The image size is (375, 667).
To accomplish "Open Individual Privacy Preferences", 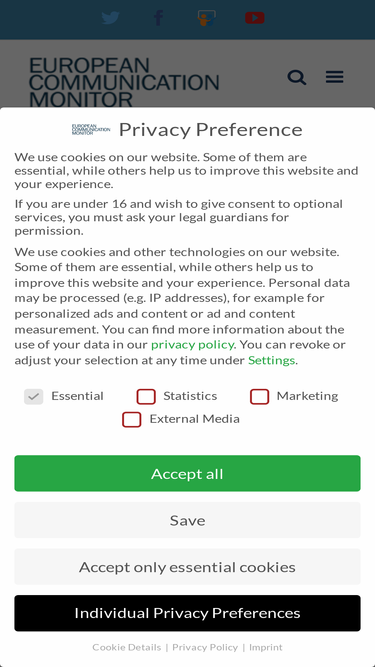I will (x=188, y=613).
